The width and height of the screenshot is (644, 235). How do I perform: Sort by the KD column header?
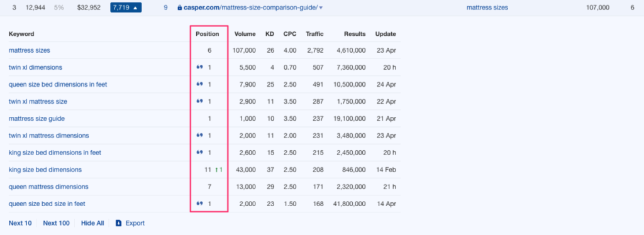pyautogui.click(x=270, y=34)
